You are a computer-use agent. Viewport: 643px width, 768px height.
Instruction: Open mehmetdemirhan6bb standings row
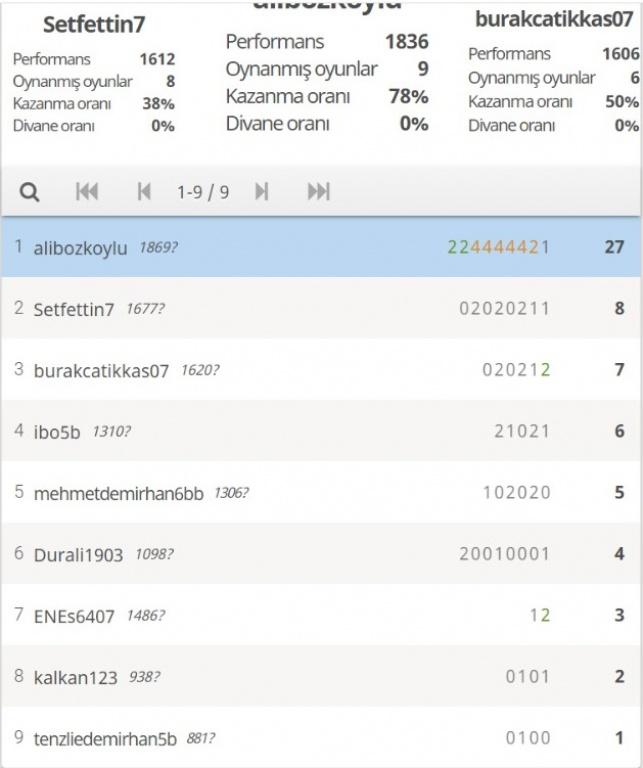118,493
